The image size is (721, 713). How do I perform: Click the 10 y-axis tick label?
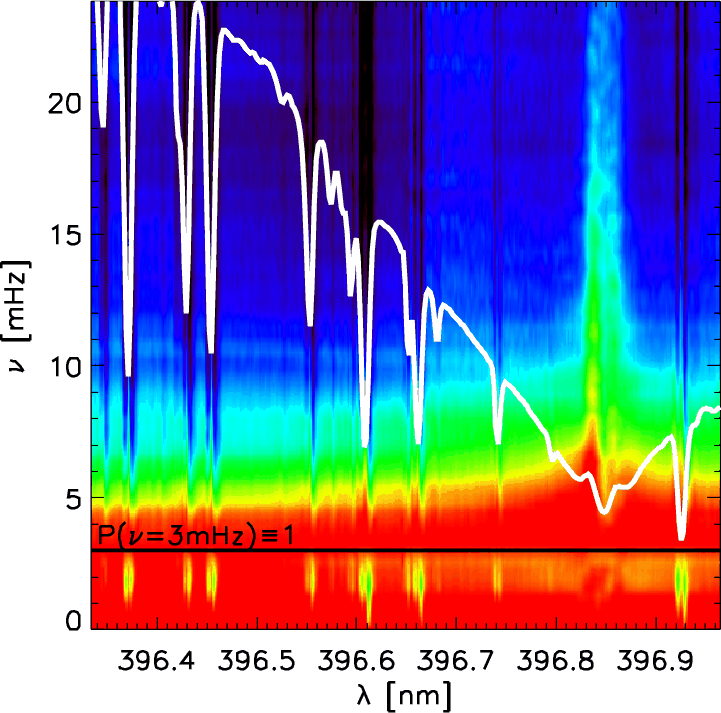[x=65, y=366]
